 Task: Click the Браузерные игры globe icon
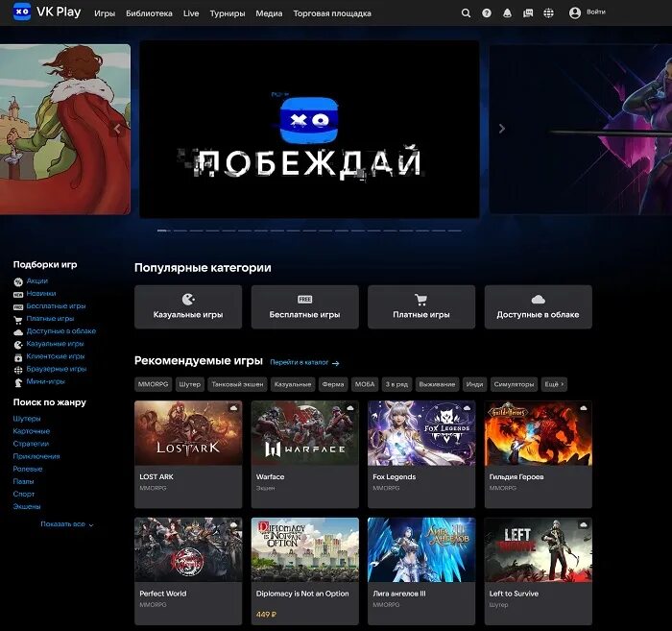18,370
